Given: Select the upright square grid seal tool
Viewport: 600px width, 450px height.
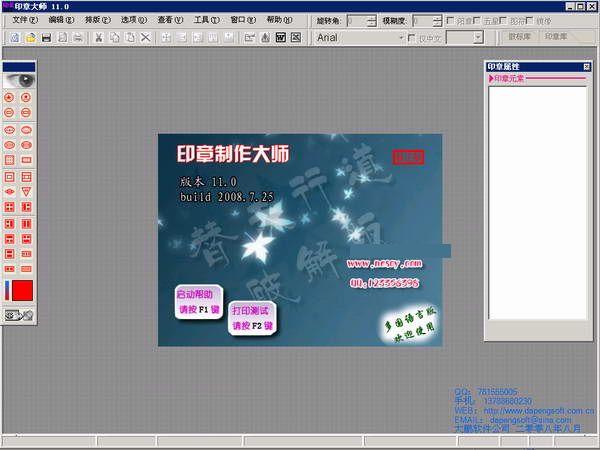Looking at the screenshot, I should tap(10, 160).
